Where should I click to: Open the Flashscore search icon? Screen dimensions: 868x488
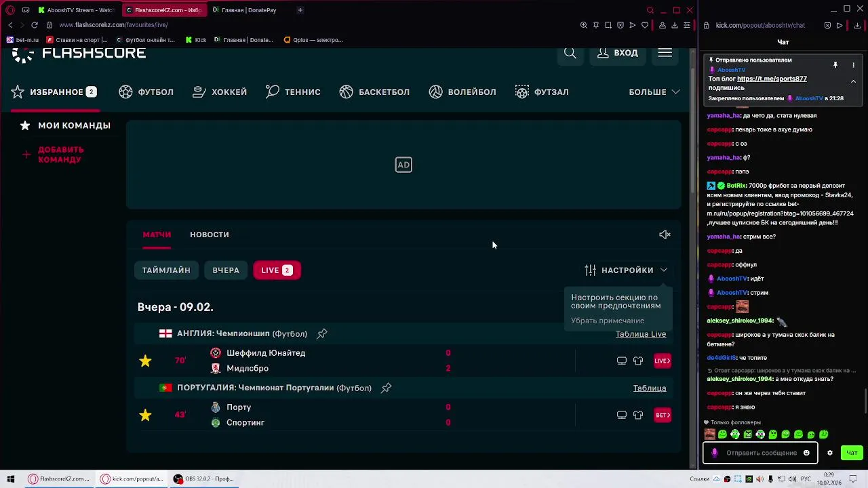tap(570, 53)
